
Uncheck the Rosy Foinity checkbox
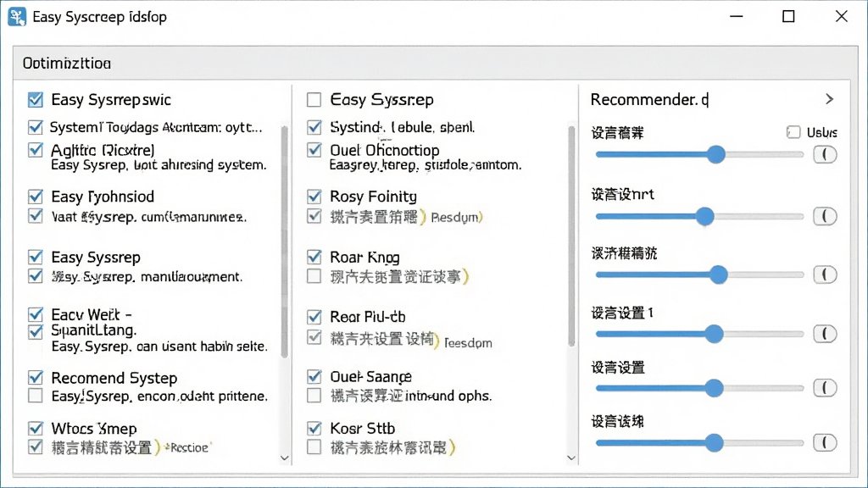314,197
